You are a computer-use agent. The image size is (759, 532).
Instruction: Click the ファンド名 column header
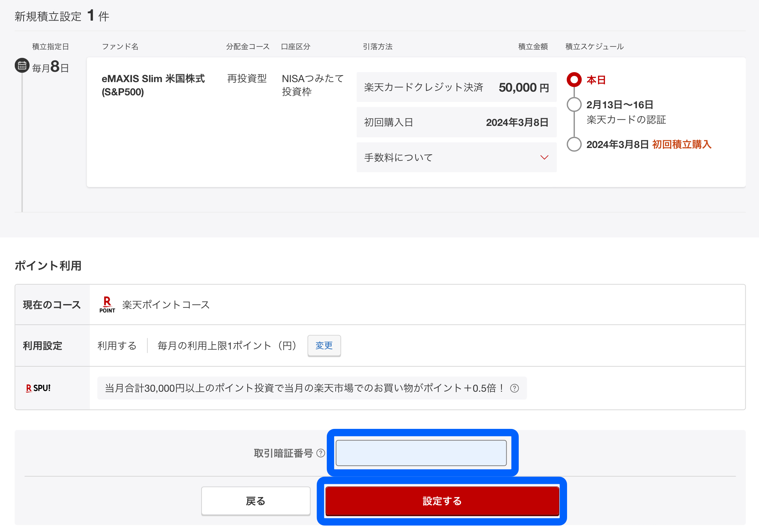click(120, 46)
